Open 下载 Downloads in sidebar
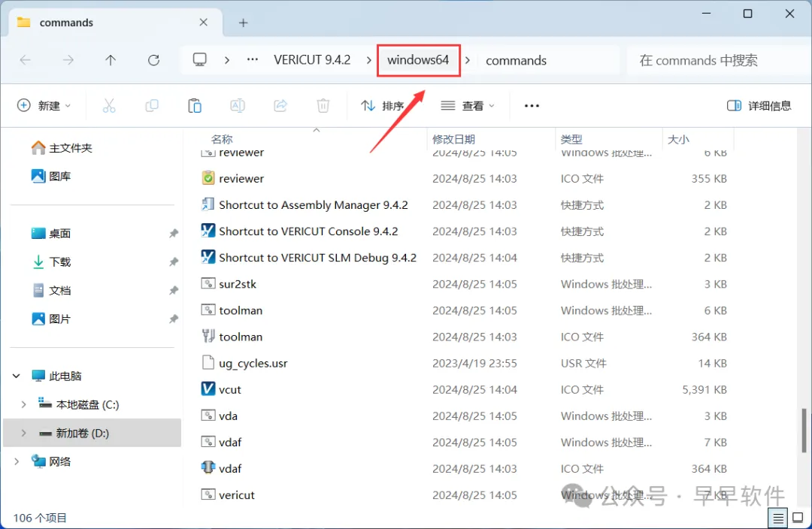 [x=51, y=262]
